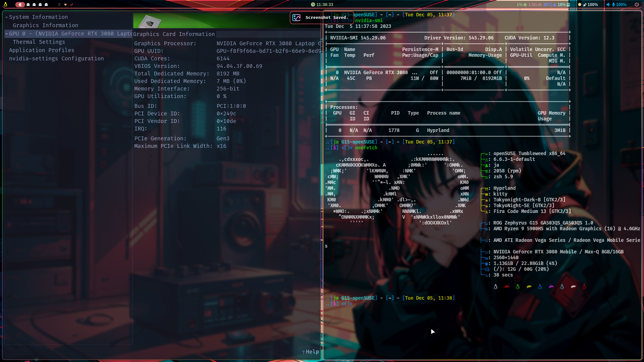Mute audio via speaker icon
This screenshot has height=362, width=644.
click(x=608, y=5)
